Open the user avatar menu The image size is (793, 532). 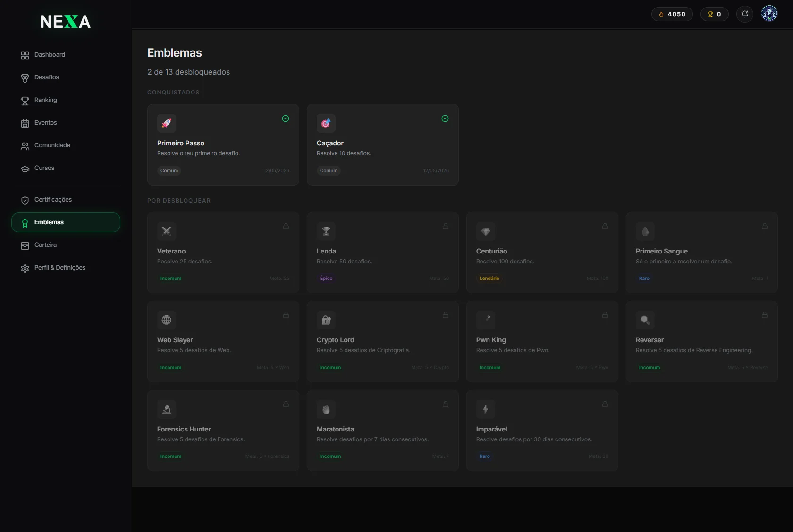(769, 14)
